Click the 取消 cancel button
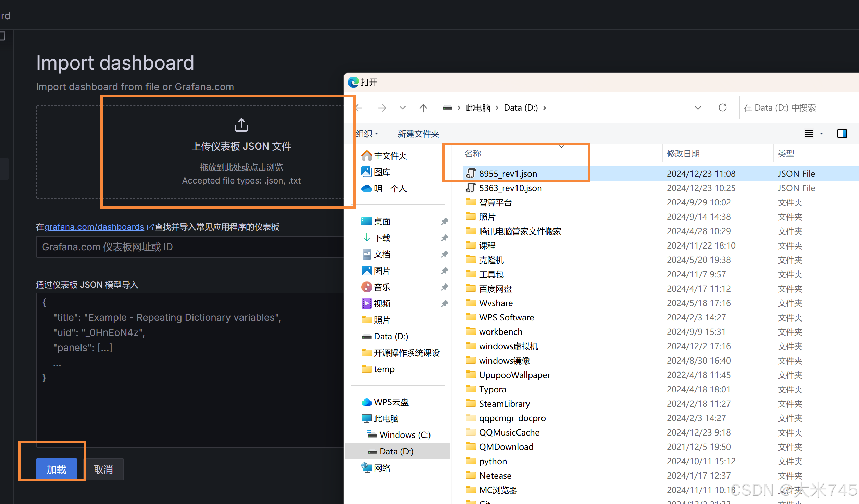The image size is (859, 504). click(x=103, y=469)
